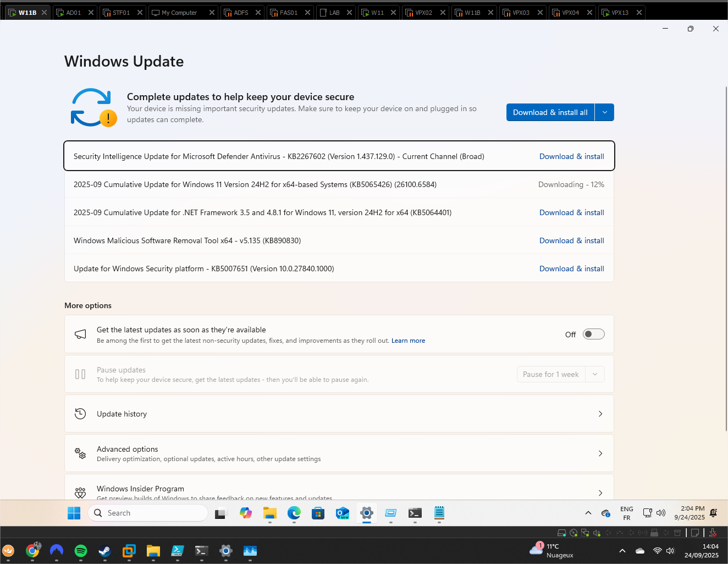Click the megaphone icon for latest updates
This screenshot has width=728, height=564.
tap(80, 334)
